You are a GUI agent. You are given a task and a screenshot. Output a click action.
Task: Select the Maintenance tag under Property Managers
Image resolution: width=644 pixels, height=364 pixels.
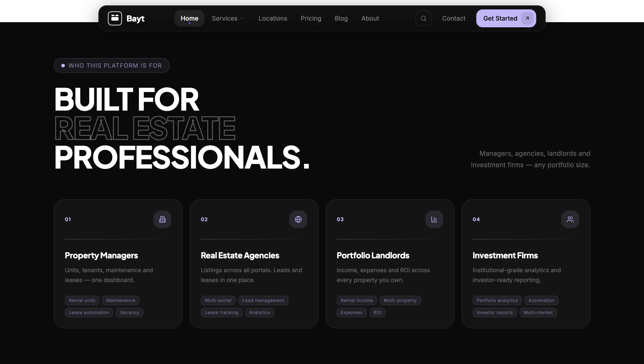(121, 300)
